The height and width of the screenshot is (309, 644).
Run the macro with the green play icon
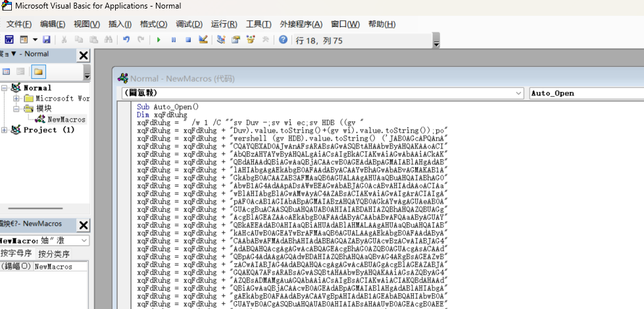coord(159,40)
